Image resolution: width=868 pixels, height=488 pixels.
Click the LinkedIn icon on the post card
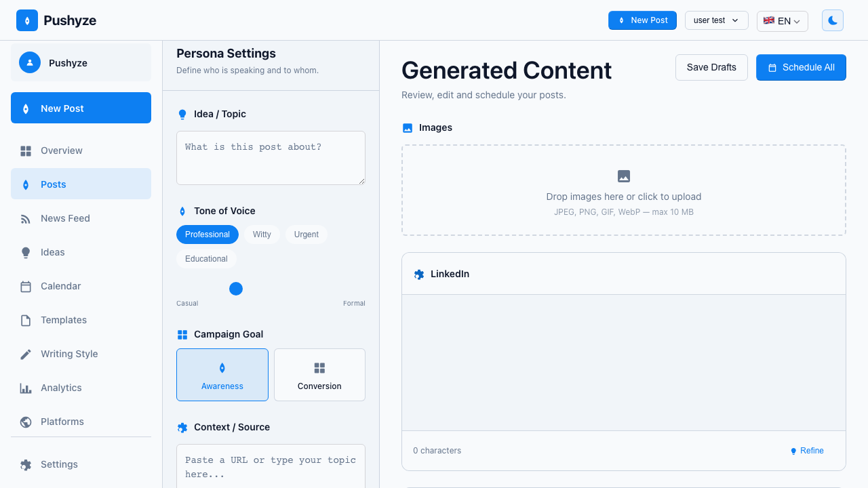[419, 274]
